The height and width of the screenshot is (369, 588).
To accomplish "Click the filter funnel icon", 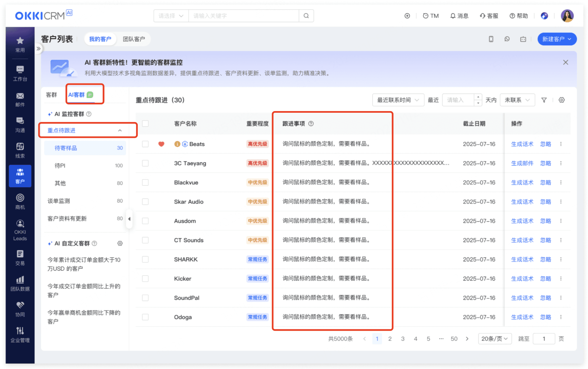I will coord(544,100).
